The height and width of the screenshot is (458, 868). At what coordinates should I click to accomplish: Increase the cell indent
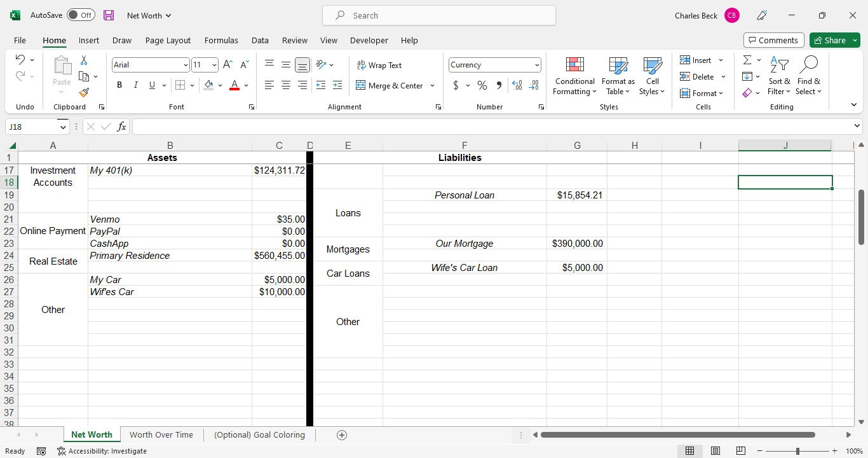pyautogui.click(x=337, y=85)
